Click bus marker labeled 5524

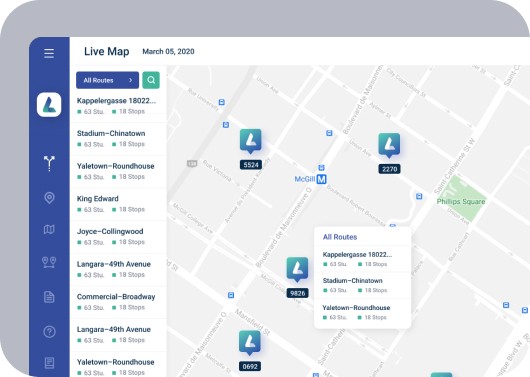[x=250, y=141]
